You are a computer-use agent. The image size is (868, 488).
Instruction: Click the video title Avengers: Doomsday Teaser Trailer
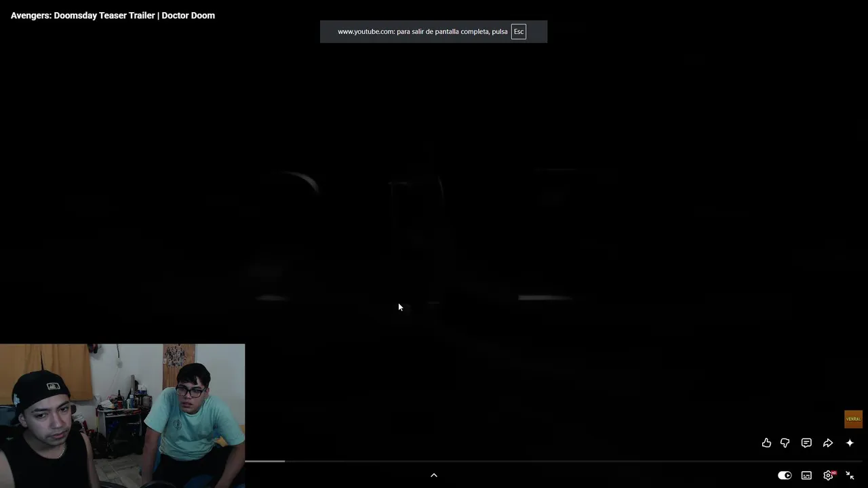(113, 15)
